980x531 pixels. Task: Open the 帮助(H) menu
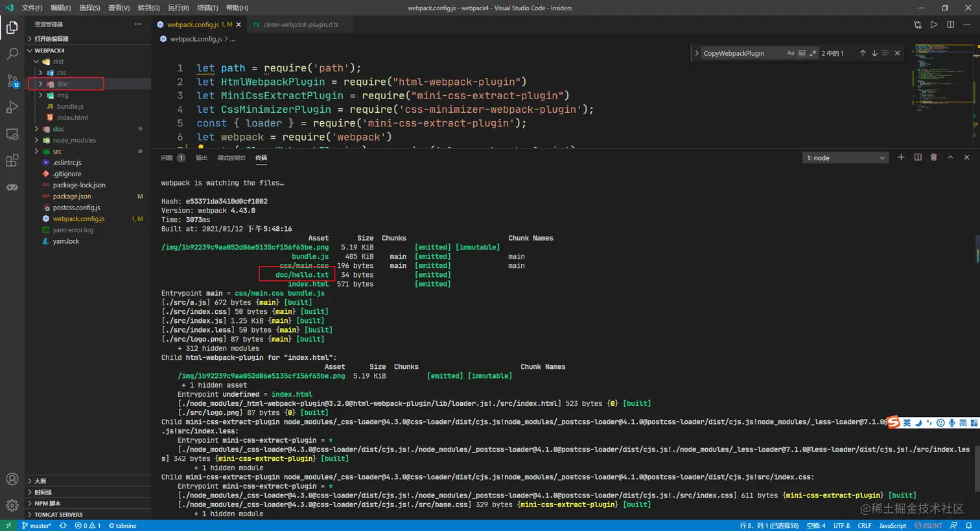point(237,8)
